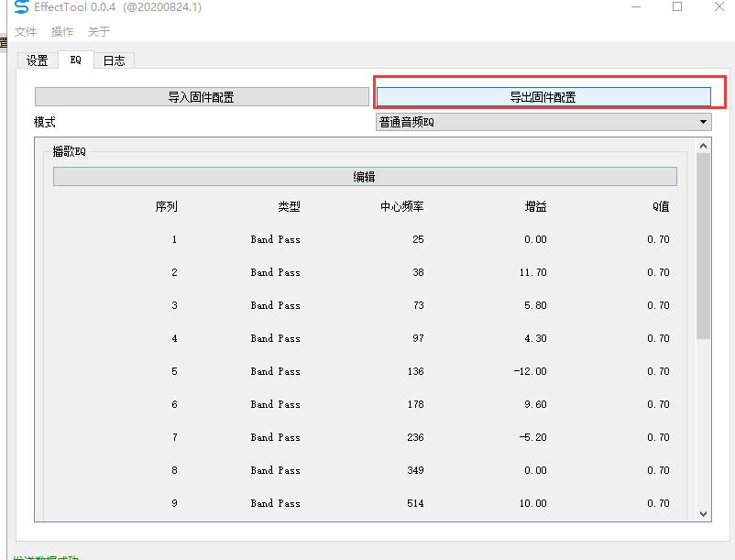Click the scrollbar down arrow
Viewport: 735px width, 560px height.
703,514
